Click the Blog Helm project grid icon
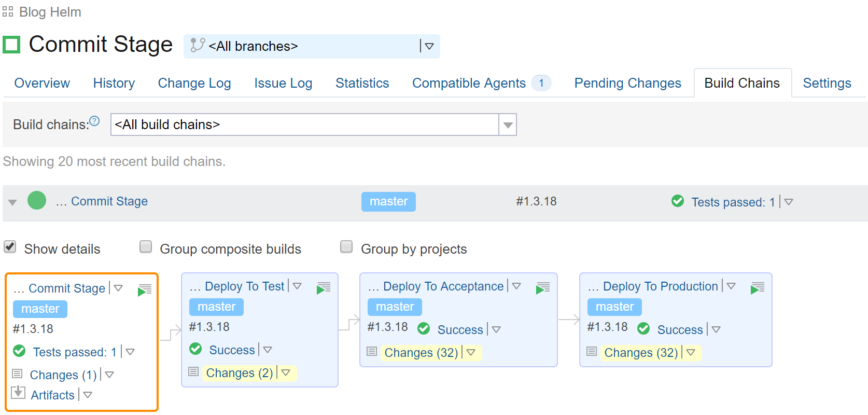This screenshot has width=868, height=415. tap(8, 11)
